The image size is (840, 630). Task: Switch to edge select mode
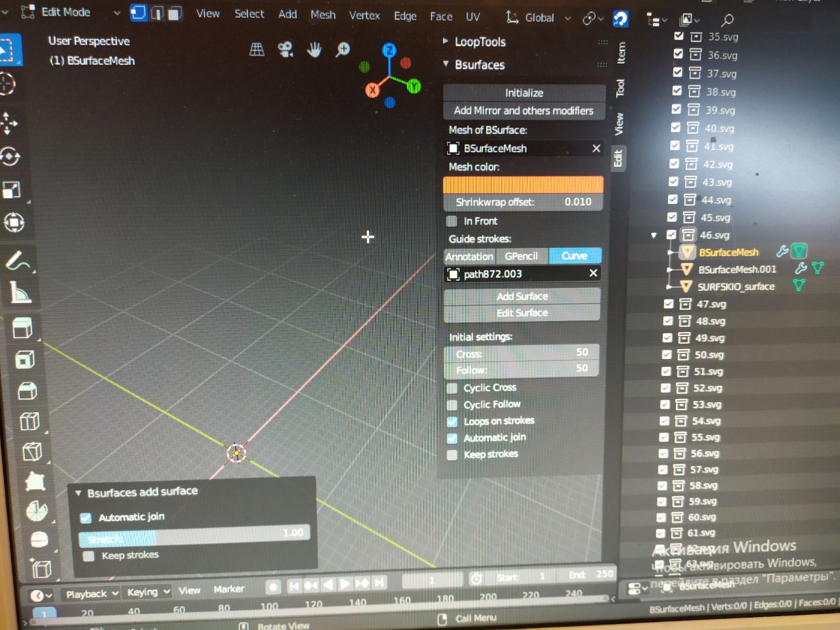point(157,13)
